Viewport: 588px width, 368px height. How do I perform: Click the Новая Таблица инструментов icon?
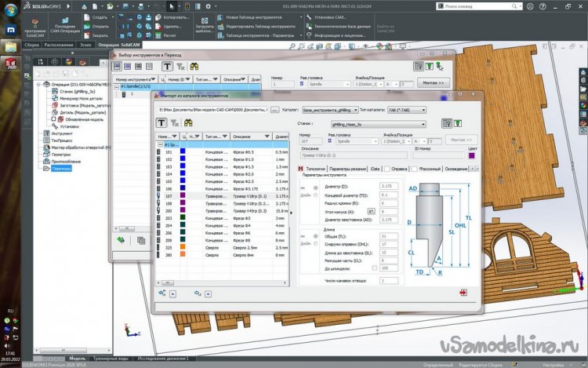220,16
